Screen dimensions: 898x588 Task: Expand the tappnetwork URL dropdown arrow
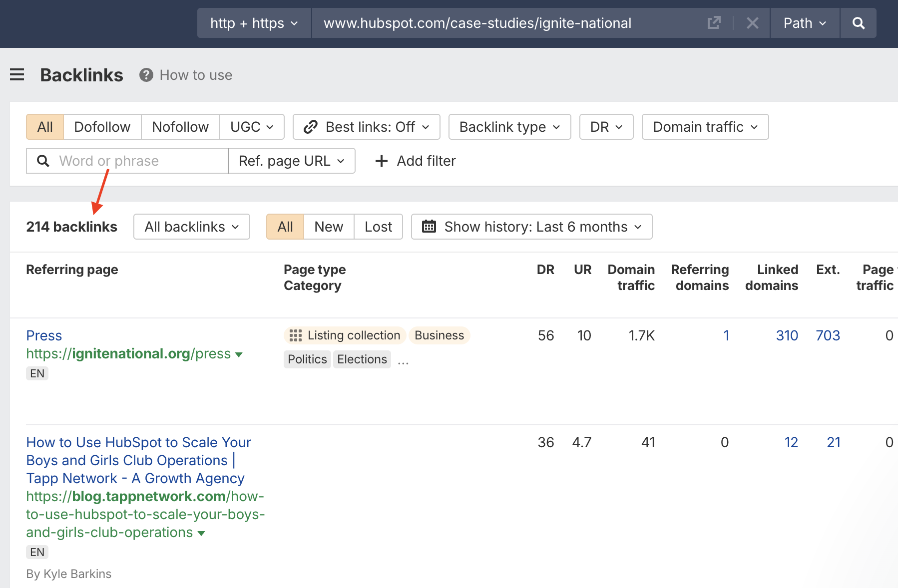201,533
